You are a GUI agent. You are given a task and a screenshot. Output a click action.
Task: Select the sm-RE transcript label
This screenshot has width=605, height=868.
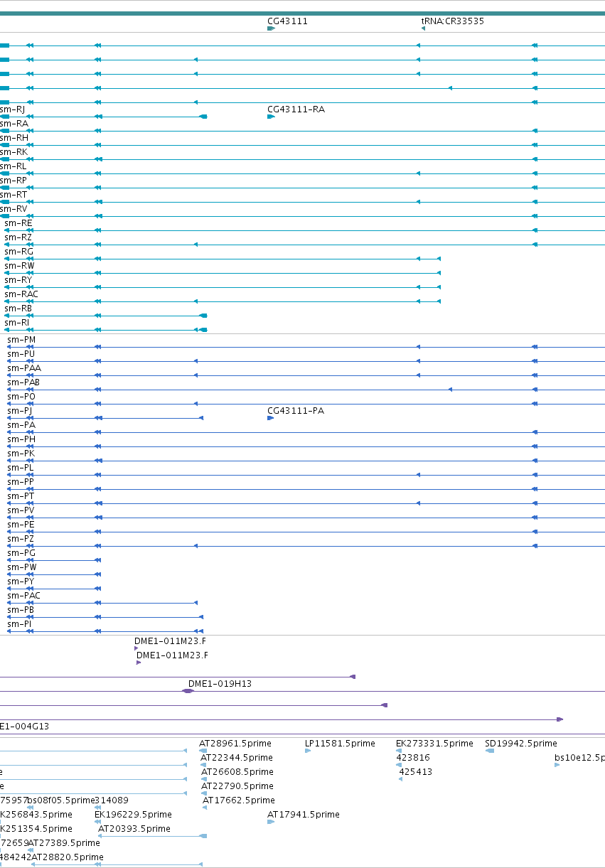tap(18, 223)
